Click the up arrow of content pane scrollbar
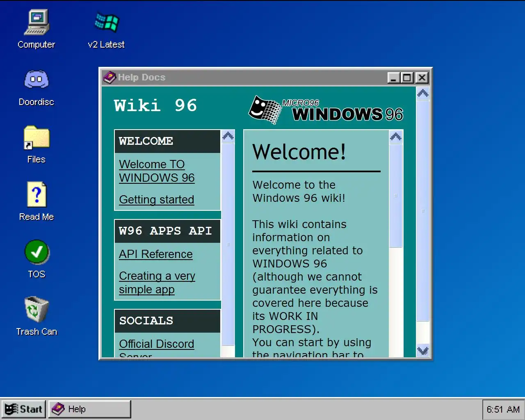The width and height of the screenshot is (525, 420). pyautogui.click(x=396, y=137)
